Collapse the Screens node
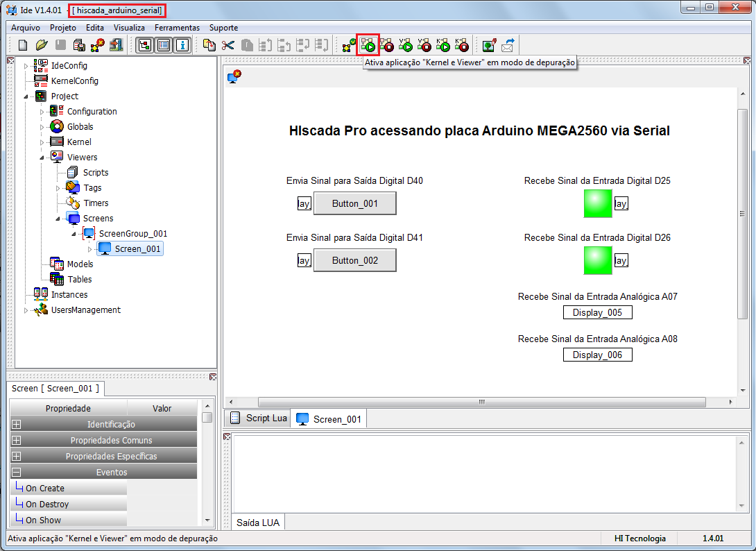The height and width of the screenshot is (551, 756). click(58, 219)
